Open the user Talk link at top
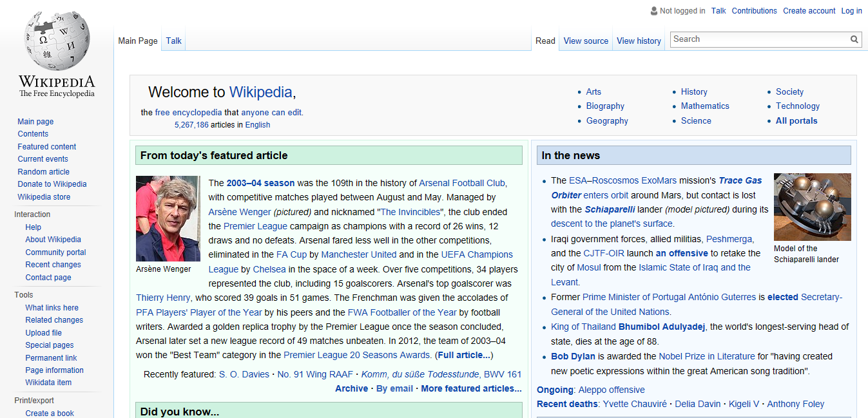This screenshot has height=418, width=868. (x=719, y=11)
